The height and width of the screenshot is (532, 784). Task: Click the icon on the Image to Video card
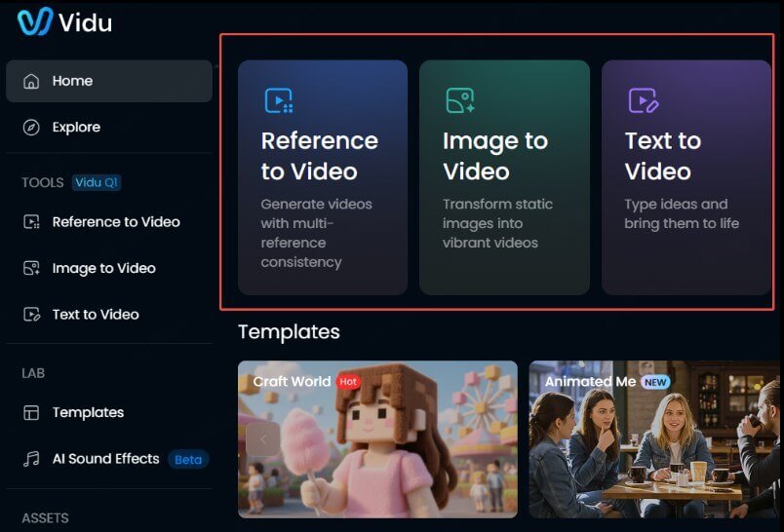coord(459,100)
